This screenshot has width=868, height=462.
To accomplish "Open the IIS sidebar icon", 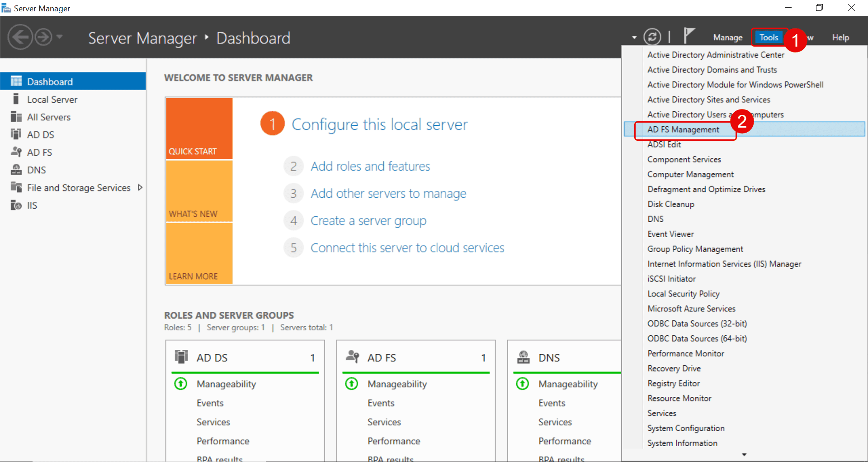I will point(16,205).
